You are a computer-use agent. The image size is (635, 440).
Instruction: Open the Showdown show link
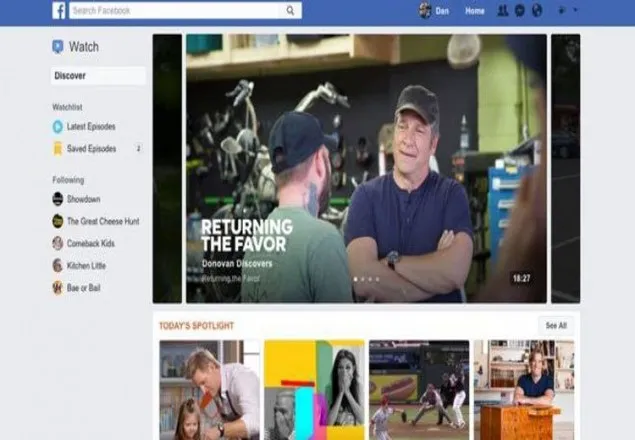(x=83, y=199)
